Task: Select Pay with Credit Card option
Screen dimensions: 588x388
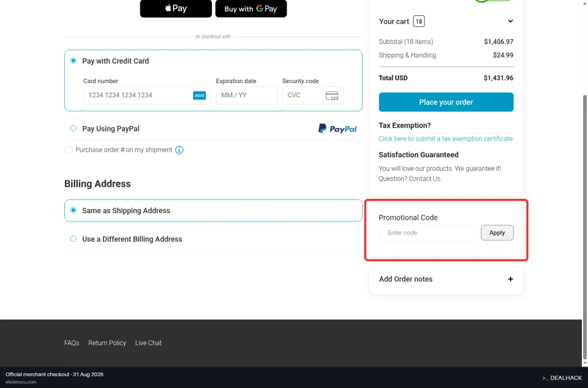Action: pyautogui.click(x=73, y=61)
